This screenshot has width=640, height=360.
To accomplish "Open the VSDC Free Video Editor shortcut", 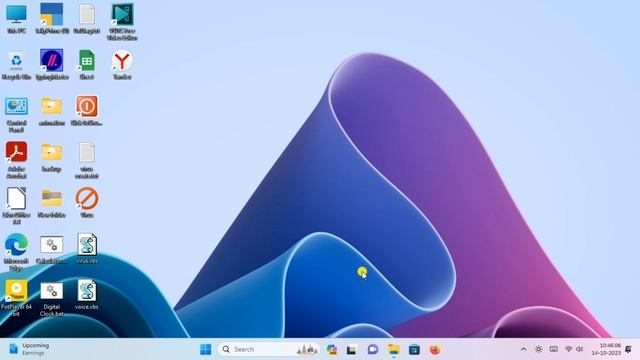I will [122, 22].
